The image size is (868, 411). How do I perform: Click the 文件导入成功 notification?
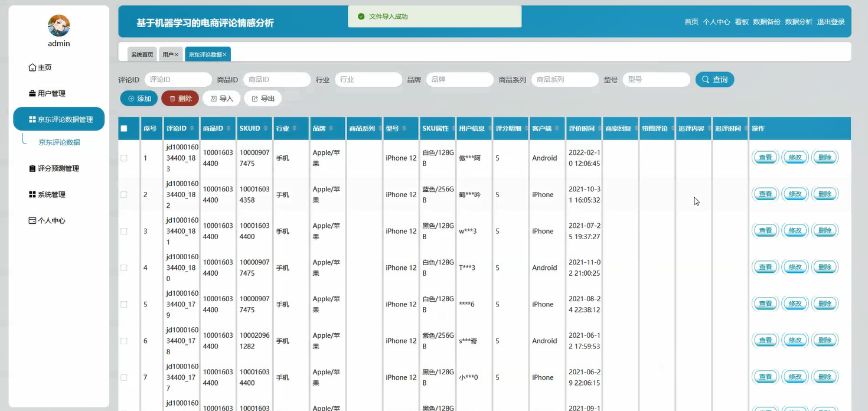pos(435,17)
